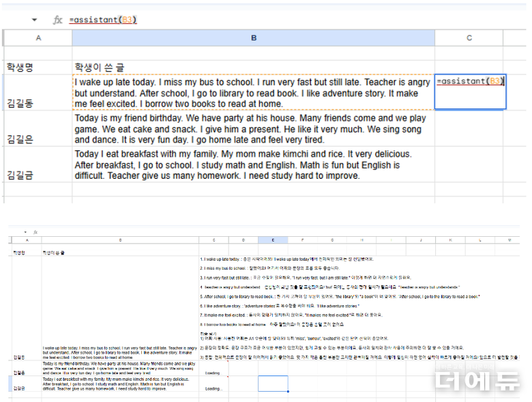Click the Loading... cell in the 김길금 row
This screenshot has height=402, width=532.
tap(213, 384)
